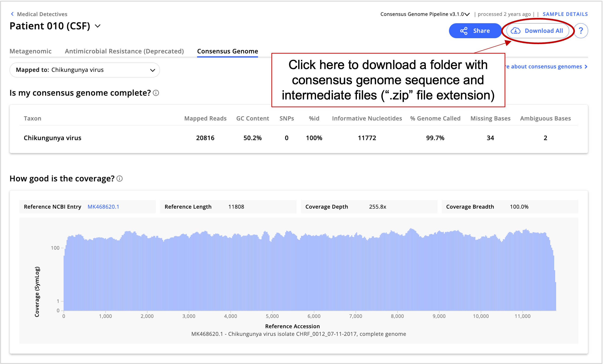Click the Share icon on the Share button
Image resolution: width=603 pixels, height=364 pixels.
pyautogui.click(x=464, y=31)
